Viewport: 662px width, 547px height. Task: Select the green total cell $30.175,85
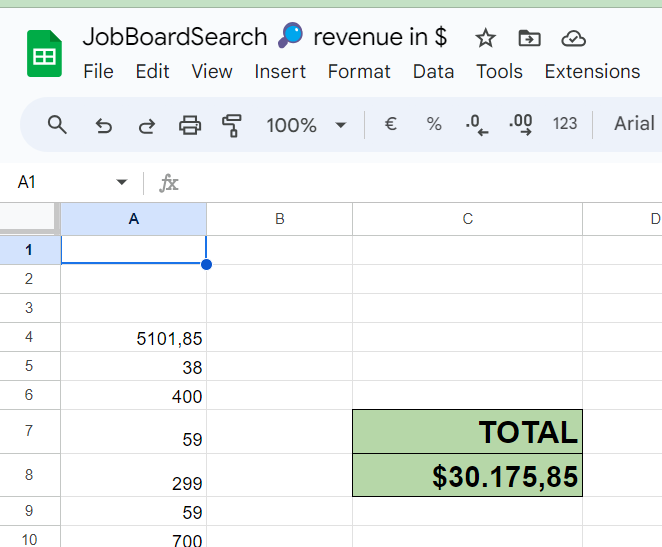[x=467, y=475]
